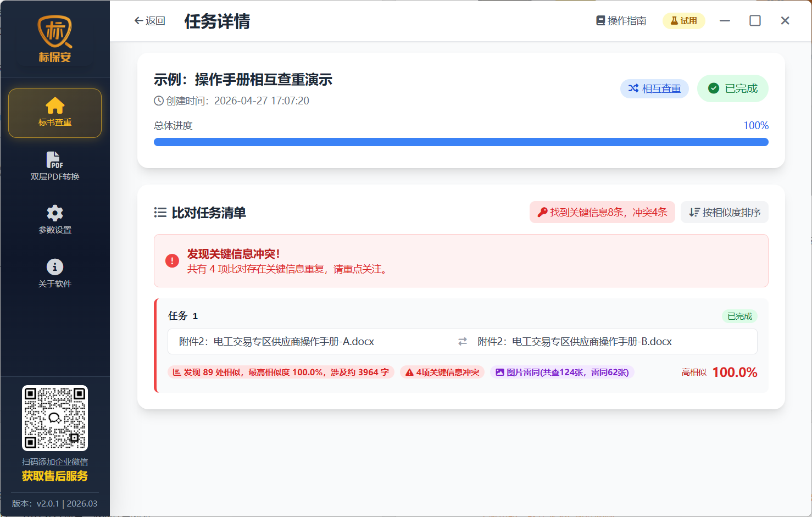Click the swap arrows icon between files
This screenshot has width=812, height=517.
point(463,342)
